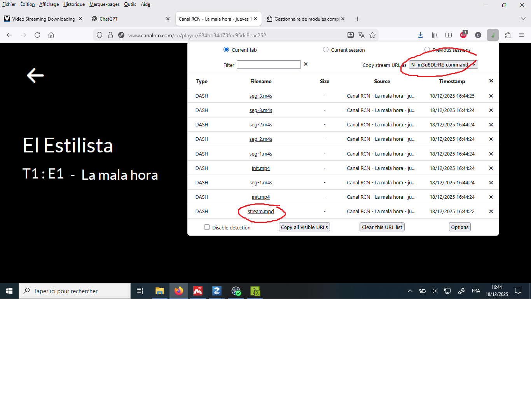Click the Clear this URL list button
Image resolution: width=531 pixels, height=420 pixels.
click(x=382, y=227)
